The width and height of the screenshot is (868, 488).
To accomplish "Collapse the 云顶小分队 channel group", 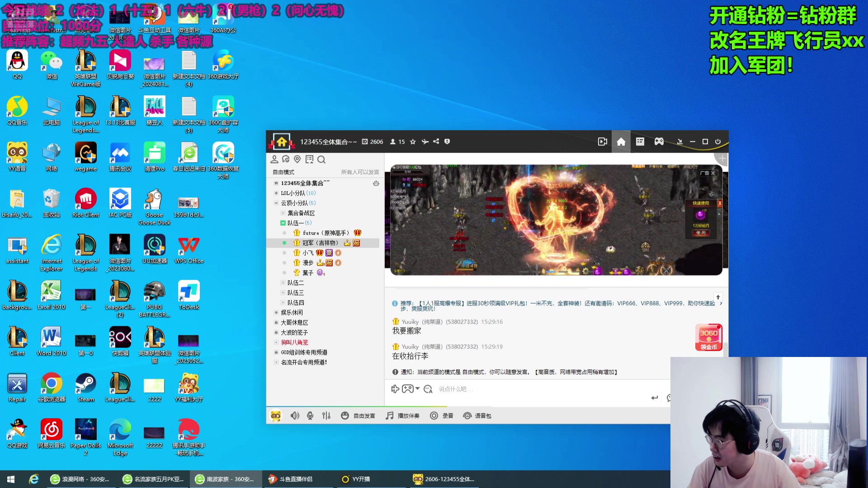I will pos(276,203).
